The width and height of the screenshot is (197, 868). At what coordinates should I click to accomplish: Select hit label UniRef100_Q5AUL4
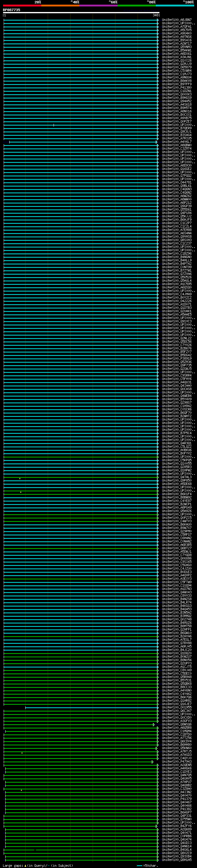176,281
